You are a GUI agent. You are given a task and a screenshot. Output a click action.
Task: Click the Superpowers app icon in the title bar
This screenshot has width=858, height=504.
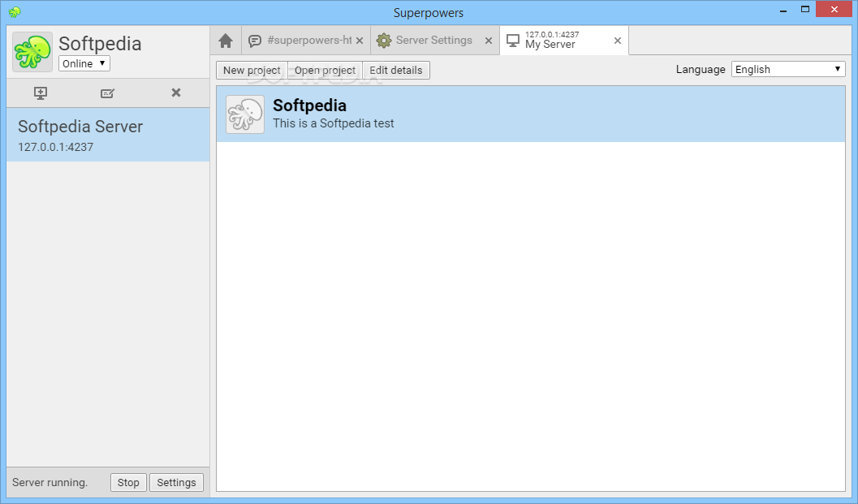[15, 11]
